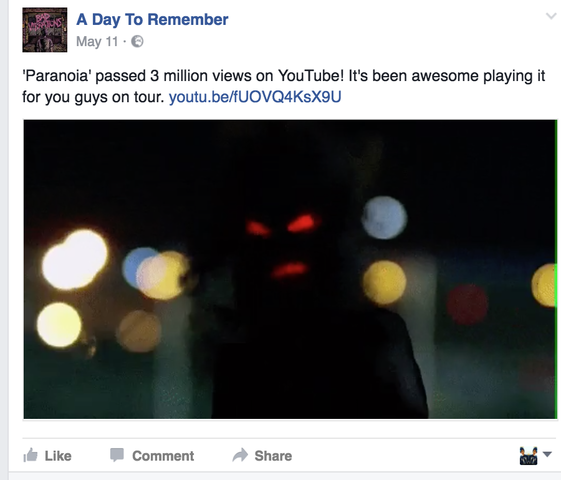
Task: Expand the post options chevron
Action: click(x=551, y=16)
